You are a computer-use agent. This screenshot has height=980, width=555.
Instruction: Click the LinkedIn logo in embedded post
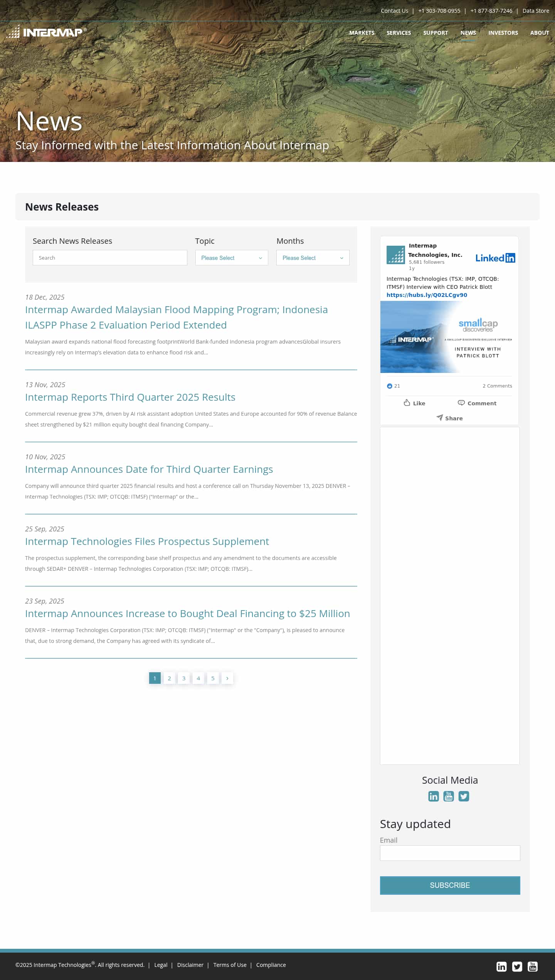[495, 258]
